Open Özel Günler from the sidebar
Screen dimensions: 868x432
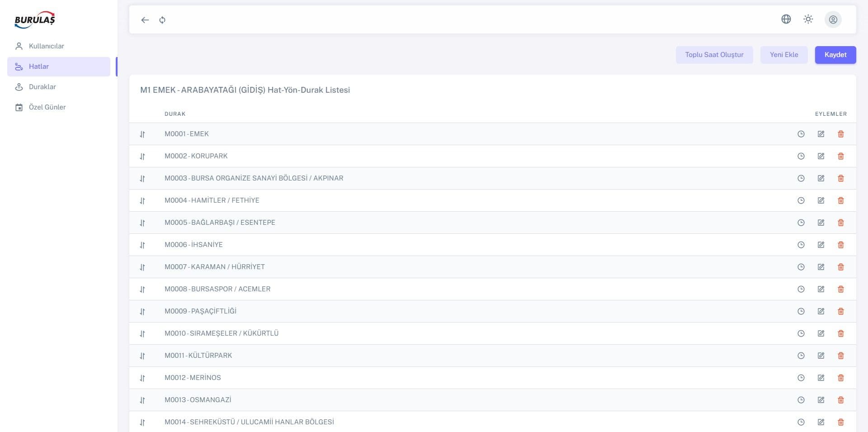click(46, 107)
